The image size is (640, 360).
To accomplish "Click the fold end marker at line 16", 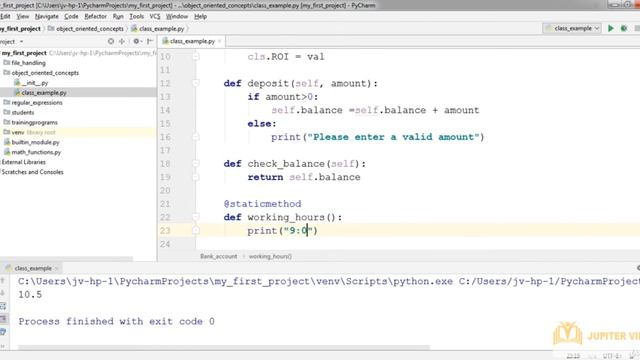I will [196, 137].
